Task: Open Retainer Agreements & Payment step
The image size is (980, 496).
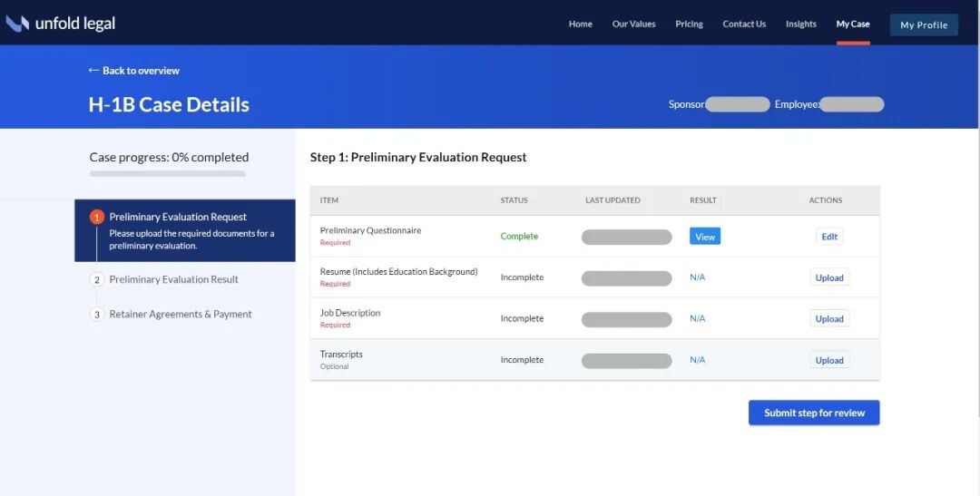Action: pos(181,315)
